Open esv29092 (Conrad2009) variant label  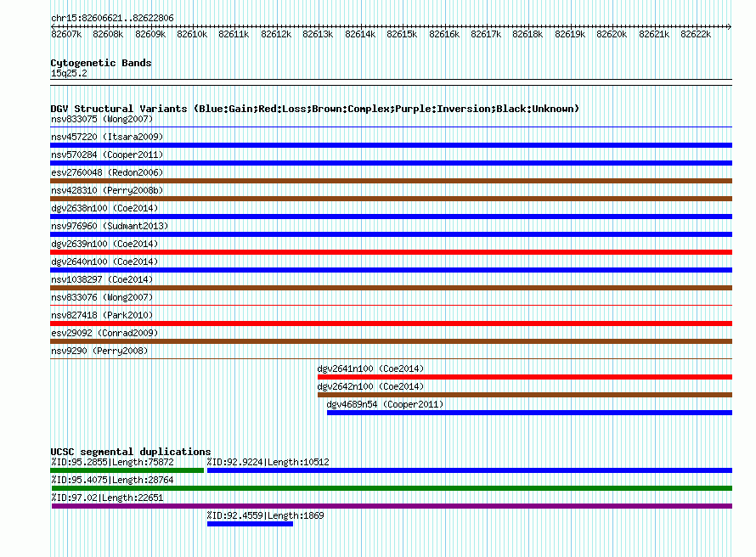pos(104,333)
